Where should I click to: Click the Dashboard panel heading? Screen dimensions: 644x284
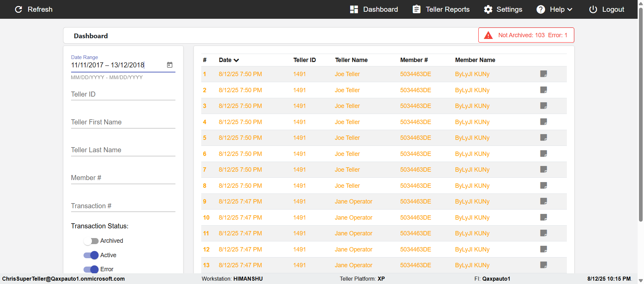coord(91,36)
